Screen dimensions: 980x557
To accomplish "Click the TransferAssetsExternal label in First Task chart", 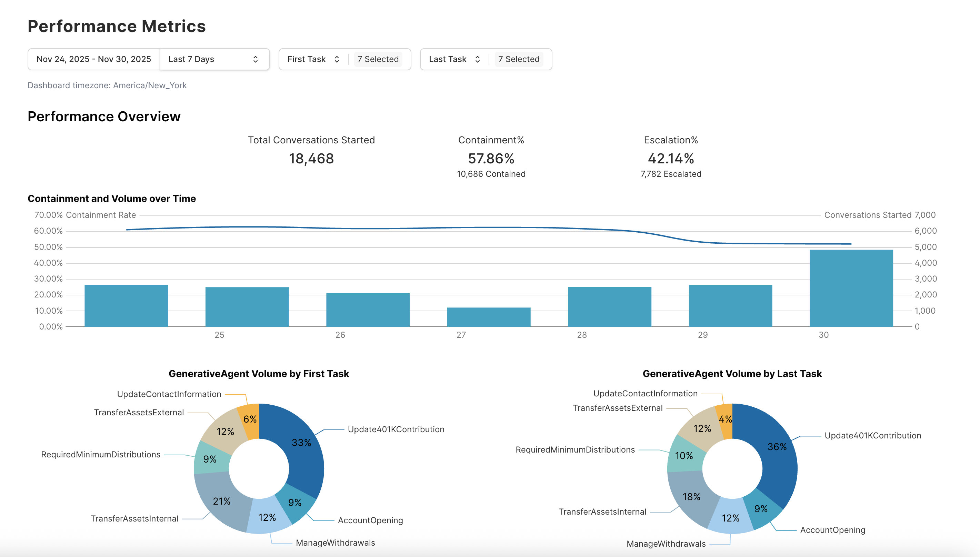I will click(139, 412).
